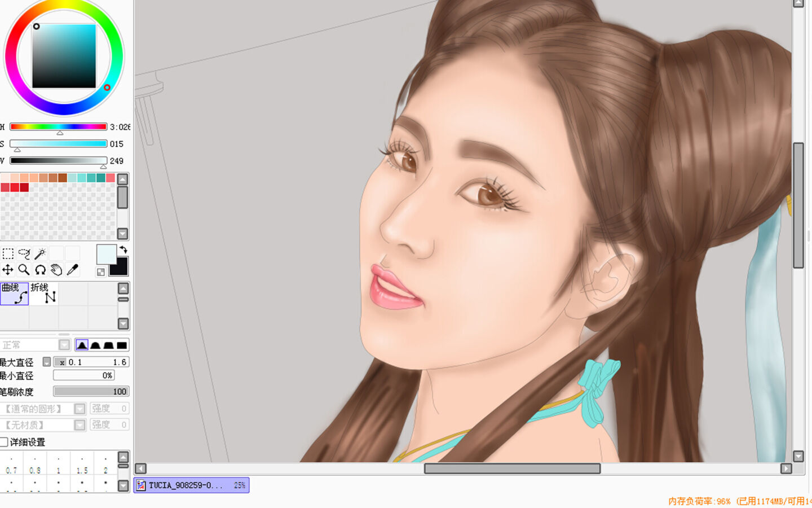The height and width of the screenshot is (508, 812).
Task: Select the 折线 polyline tool
Action: [43, 294]
